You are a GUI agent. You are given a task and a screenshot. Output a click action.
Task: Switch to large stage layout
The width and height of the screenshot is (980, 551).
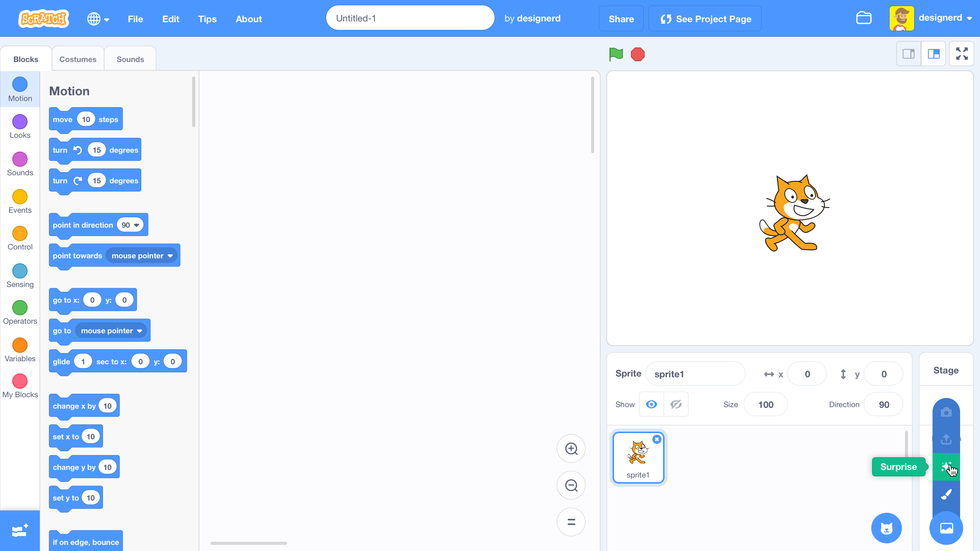tap(934, 54)
